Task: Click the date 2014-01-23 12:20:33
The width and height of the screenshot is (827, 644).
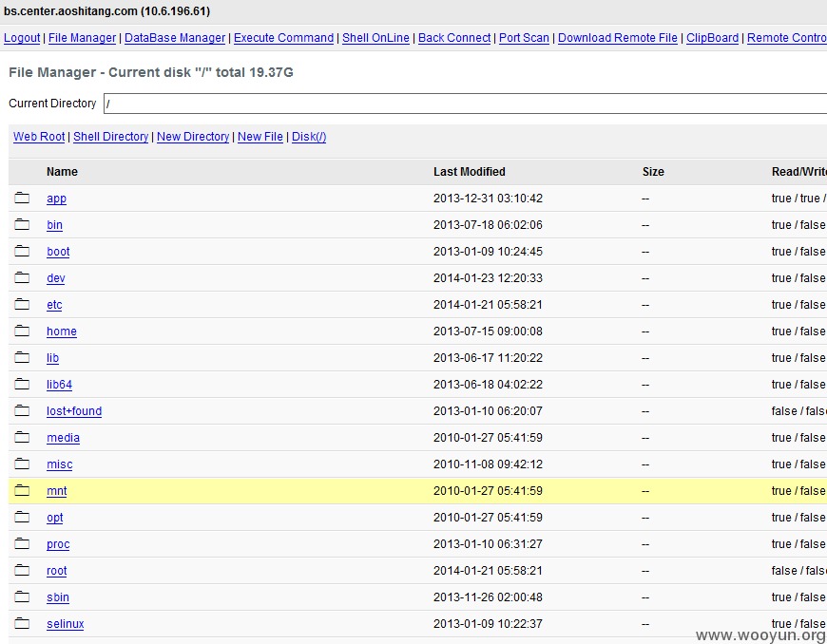Action: 488,278
